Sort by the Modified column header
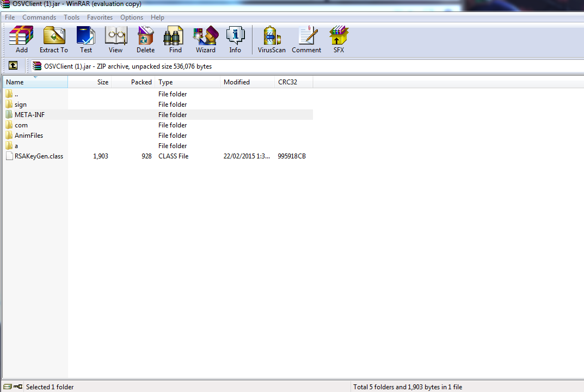Viewport: 584px width, 392px height. point(248,82)
